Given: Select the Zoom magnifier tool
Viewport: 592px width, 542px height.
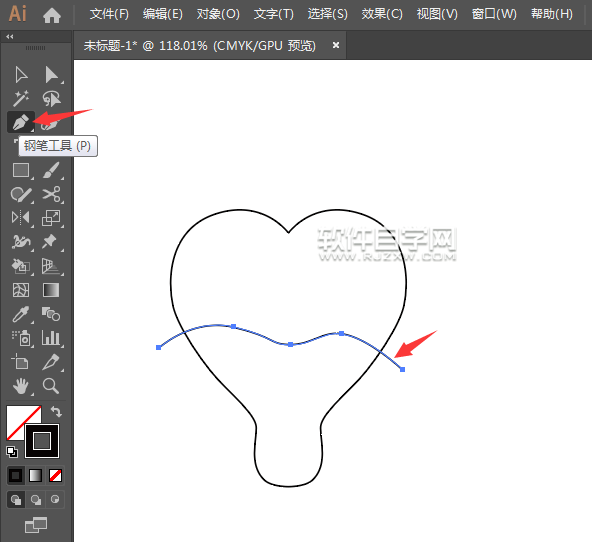Looking at the screenshot, I should (x=51, y=386).
